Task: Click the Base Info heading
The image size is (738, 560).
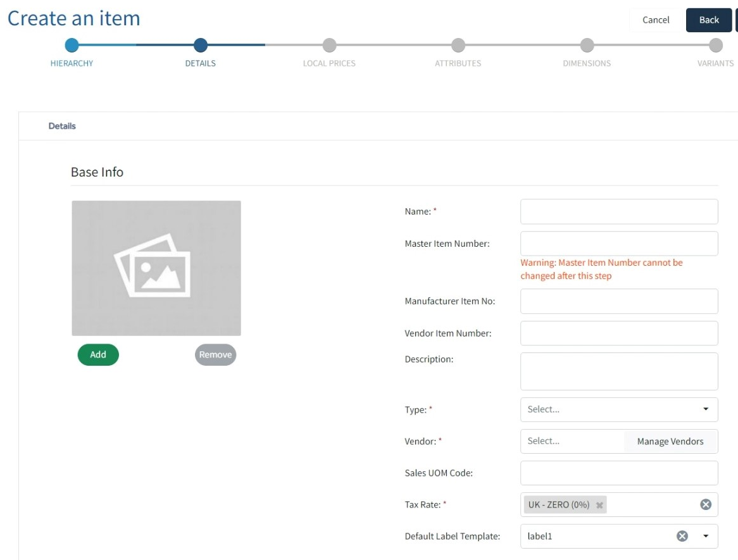Action: 97,172
